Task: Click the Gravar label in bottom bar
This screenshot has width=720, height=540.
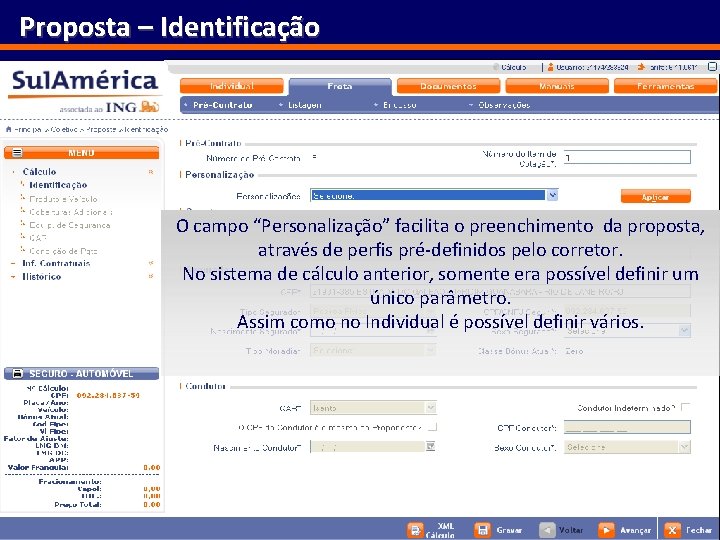Action: (x=509, y=530)
